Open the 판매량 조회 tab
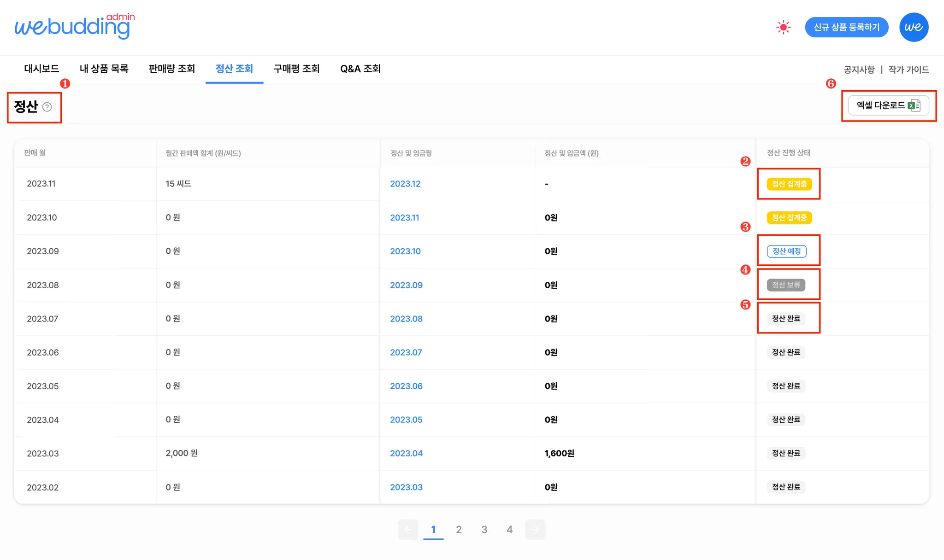The image size is (944, 560). point(172,69)
